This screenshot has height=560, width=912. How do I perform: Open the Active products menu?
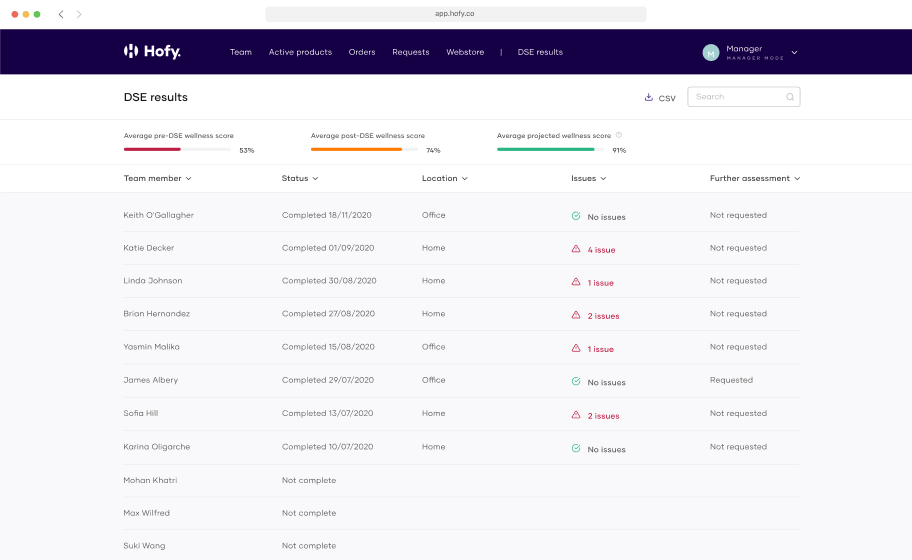click(300, 52)
